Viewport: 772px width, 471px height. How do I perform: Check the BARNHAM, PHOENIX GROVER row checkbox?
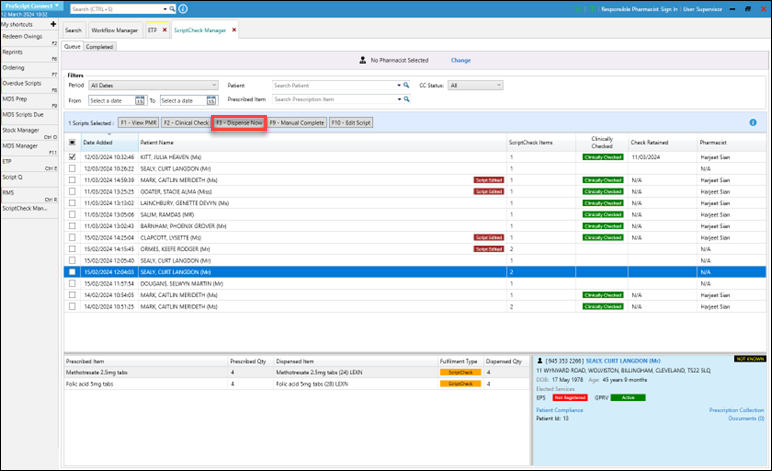72,226
